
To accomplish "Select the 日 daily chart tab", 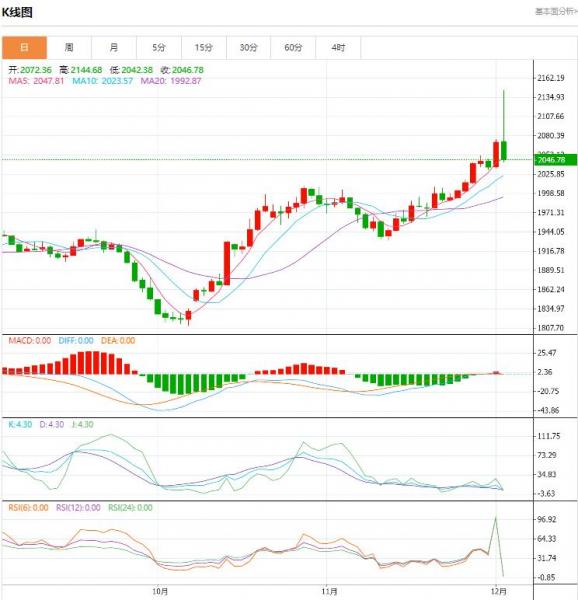I will coord(24,47).
